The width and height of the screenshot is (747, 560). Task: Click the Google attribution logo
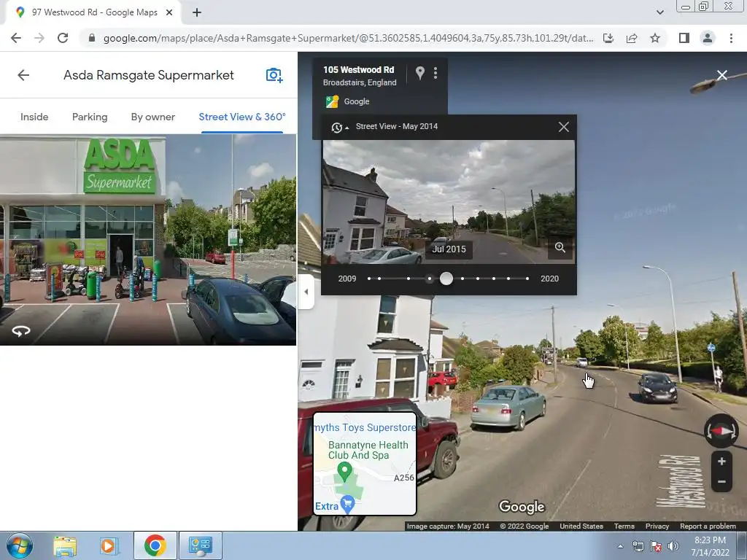(332, 101)
